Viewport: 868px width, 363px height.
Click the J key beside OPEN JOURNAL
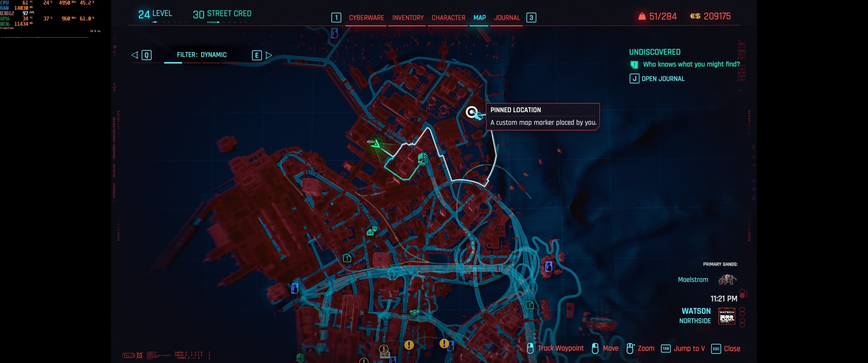tap(634, 78)
